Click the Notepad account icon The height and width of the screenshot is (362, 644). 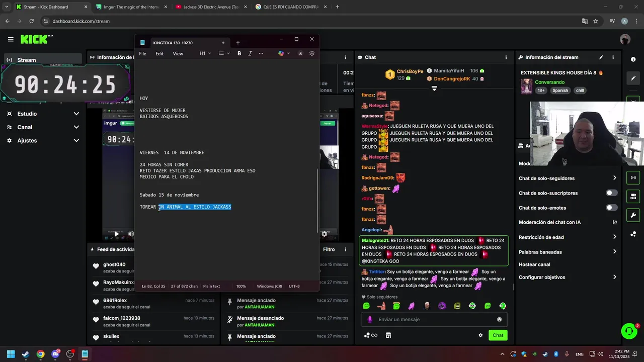point(300,53)
